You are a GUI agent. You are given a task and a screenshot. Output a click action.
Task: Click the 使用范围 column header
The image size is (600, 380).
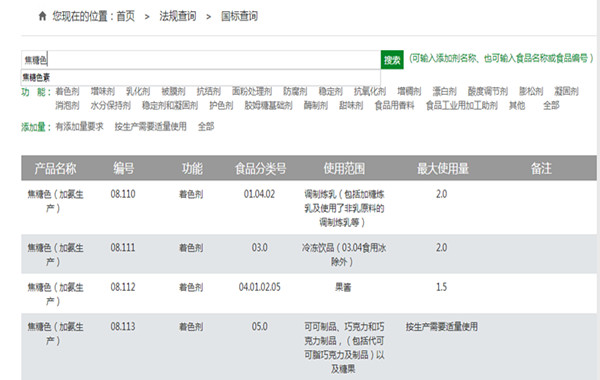(x=344, y=168)
